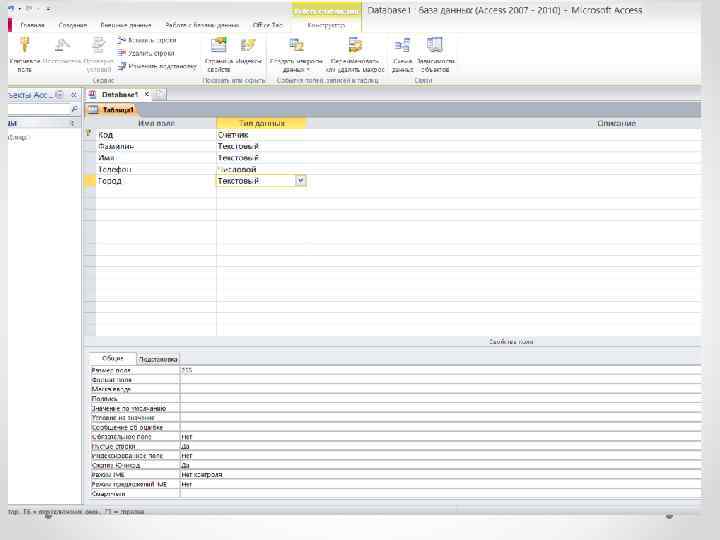720x540 pixels.
Task: Click the Числовой data type cell
Action: tap(261, 169)
